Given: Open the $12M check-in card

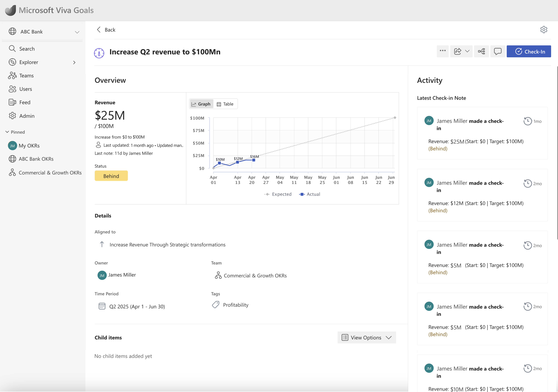Looking at the screenshot, I should click(482, 195).
